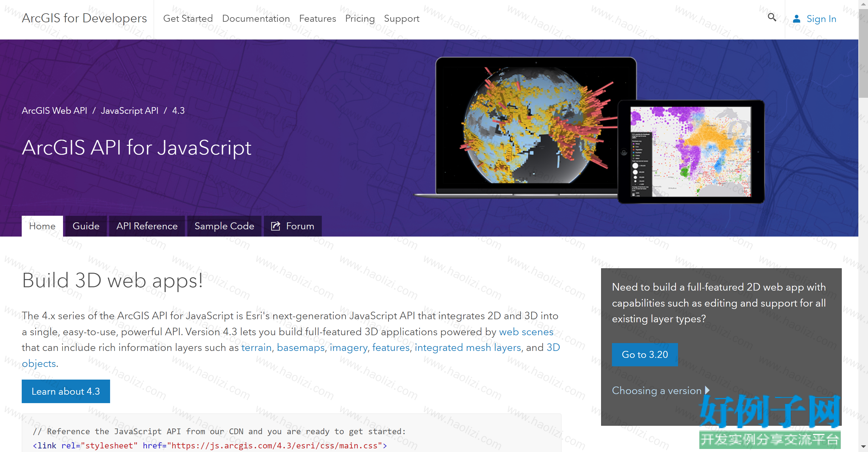Follow the ArcGIS Web API breadcrumb
Screen dimensions: 868x452
pos(55,110)
